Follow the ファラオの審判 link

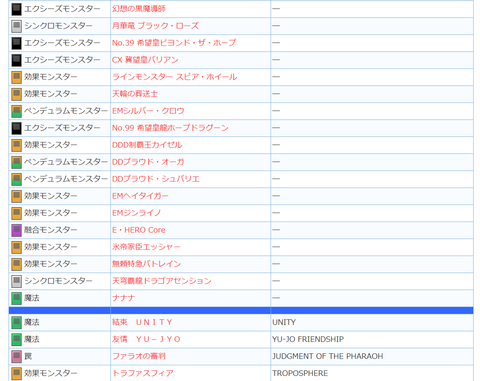pyautogui.click(x=139, y=356)
